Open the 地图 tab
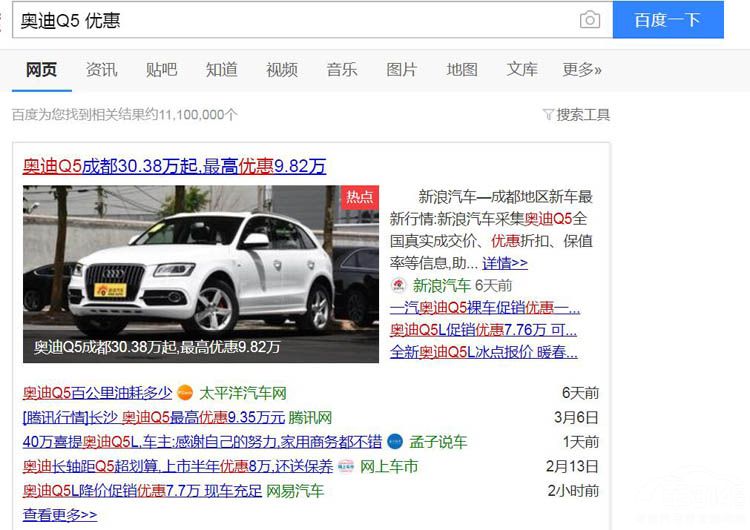 [462, 70]
